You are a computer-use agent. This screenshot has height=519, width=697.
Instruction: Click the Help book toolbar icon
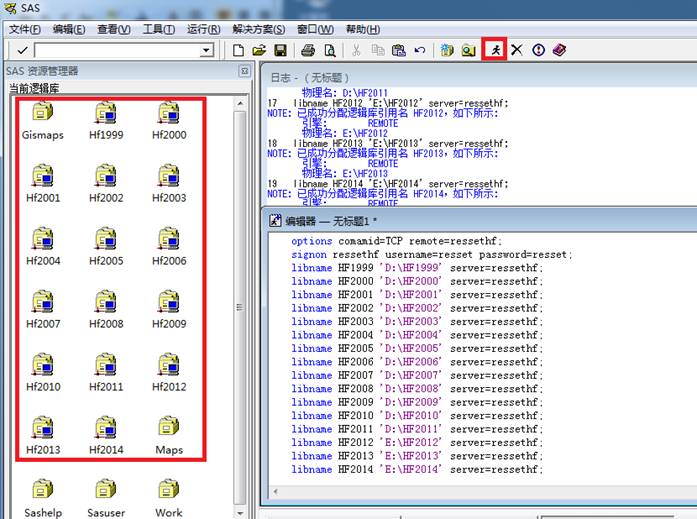[559, 50]
